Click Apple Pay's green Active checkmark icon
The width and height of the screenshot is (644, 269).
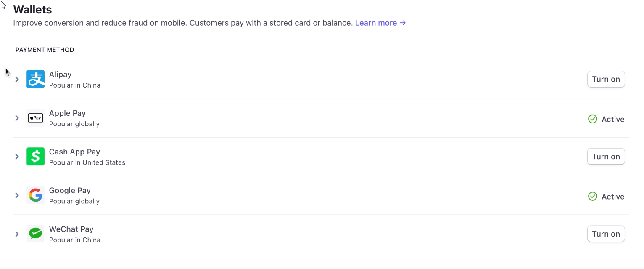[x=593, y=119]
